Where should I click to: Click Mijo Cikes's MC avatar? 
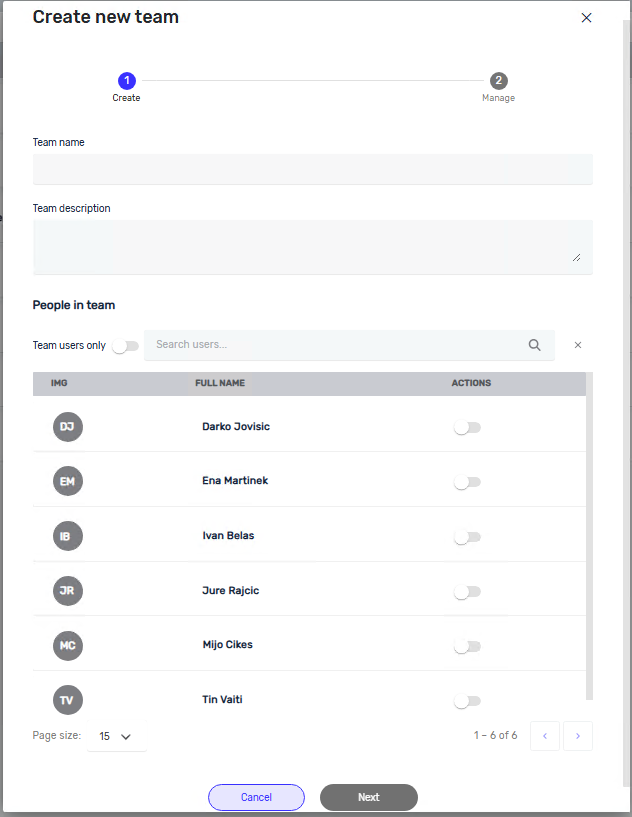[68, 645]
